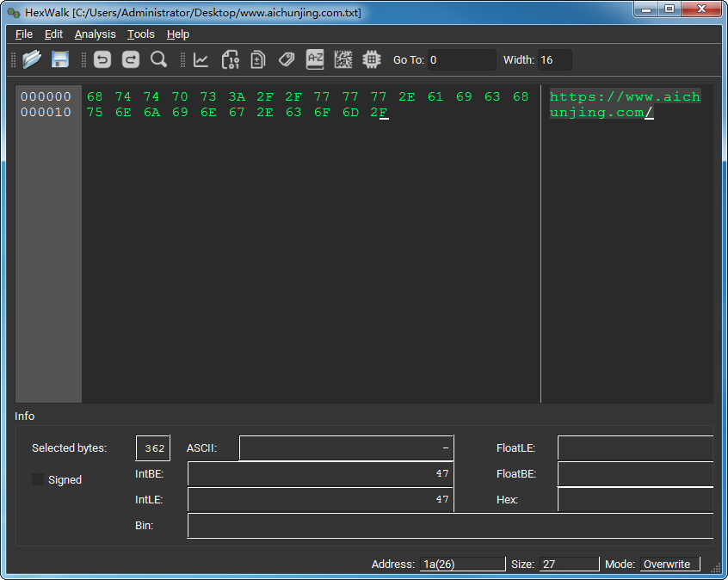This screenshot has width=728, height=580.
Task: Redo the edit via toolbar arrow
Action: (x=130, y=59)
